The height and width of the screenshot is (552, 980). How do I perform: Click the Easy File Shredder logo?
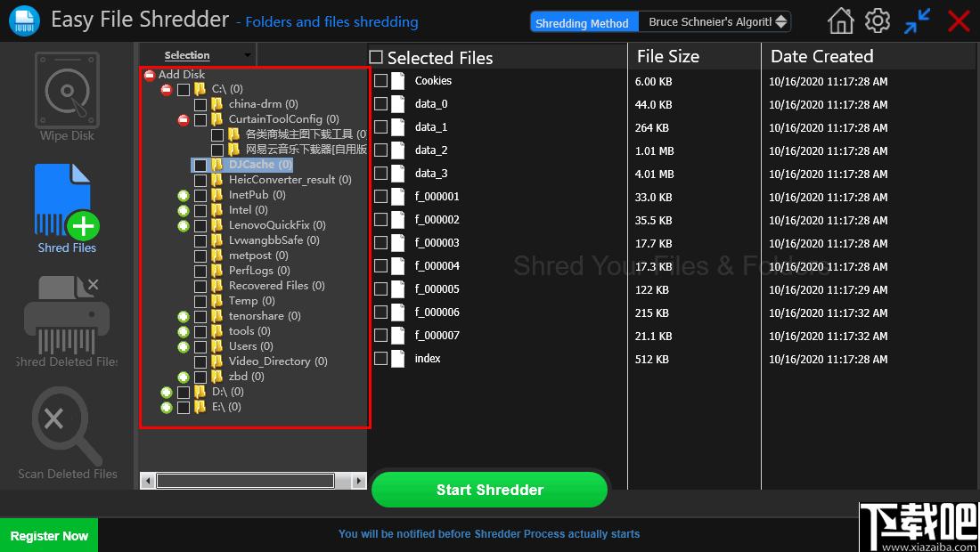pyautogui.click(x=24, y=20)
